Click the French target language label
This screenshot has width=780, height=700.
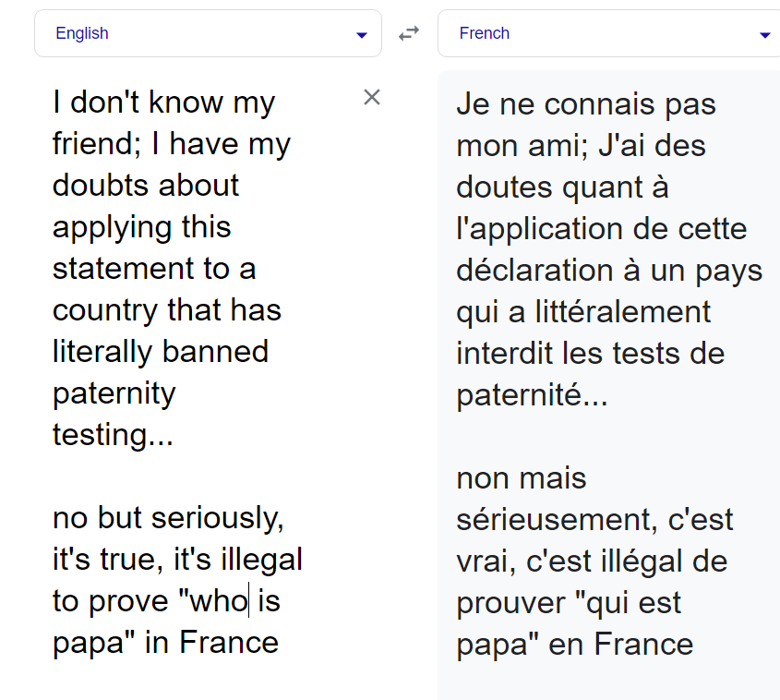[485, 33]
